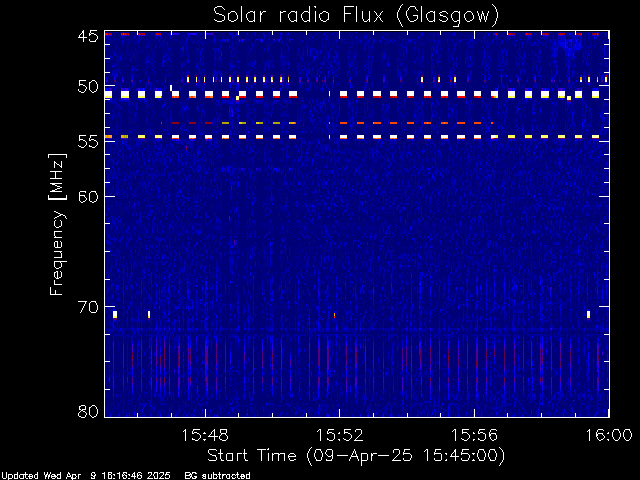The width and height of the screenshot is (640, 480).
Task: Click the 'BG subtracted' footer note
Action: (x=217, y=476)
